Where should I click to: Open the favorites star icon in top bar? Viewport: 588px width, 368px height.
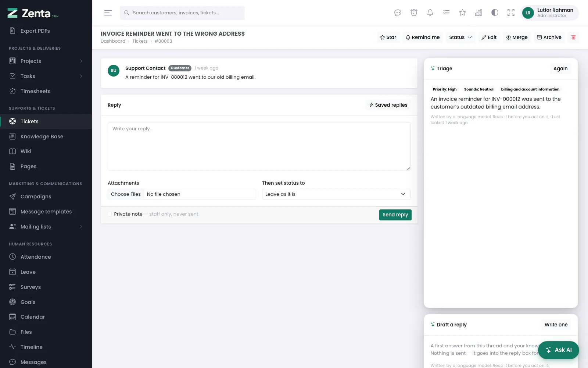462,13
